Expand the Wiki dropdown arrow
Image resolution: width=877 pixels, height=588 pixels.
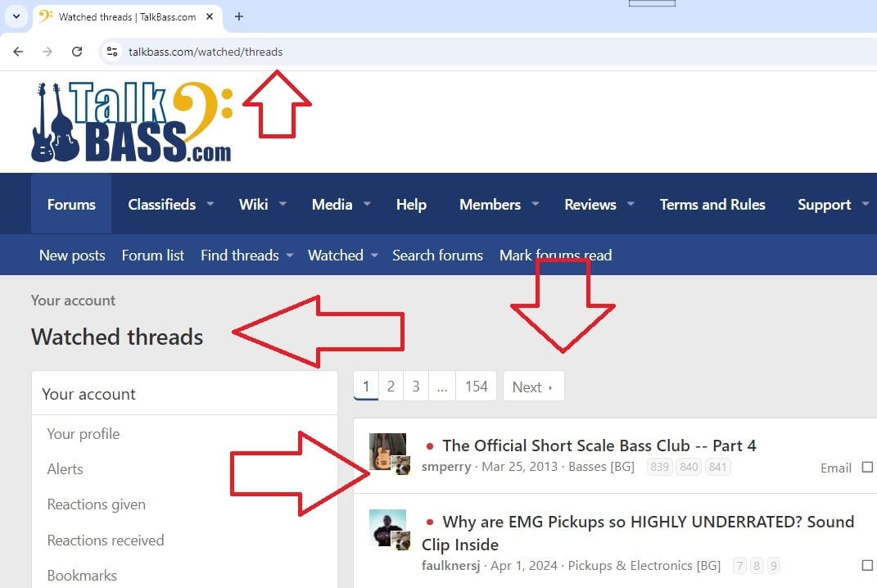click(x=283, y=204)
